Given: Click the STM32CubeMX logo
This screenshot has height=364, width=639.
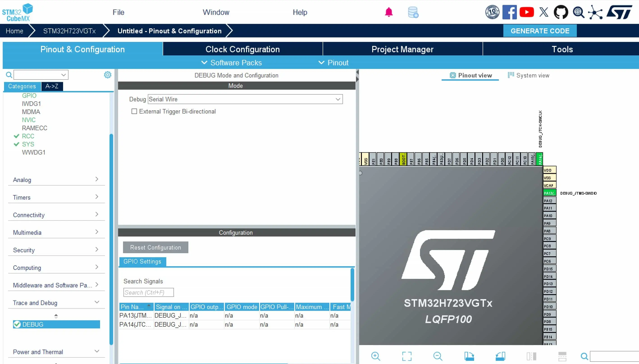Looking at the screenshot, I should (x=17, y=12).
